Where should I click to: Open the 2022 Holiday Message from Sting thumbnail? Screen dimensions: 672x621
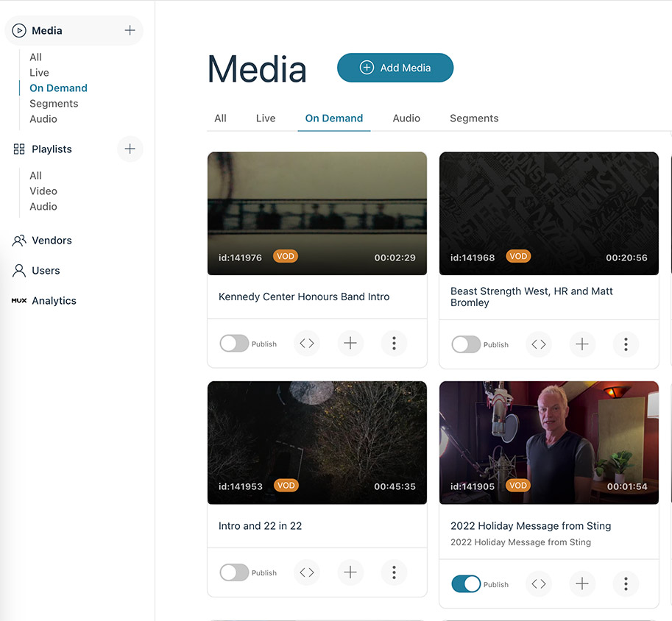click(x=548, y=441)
